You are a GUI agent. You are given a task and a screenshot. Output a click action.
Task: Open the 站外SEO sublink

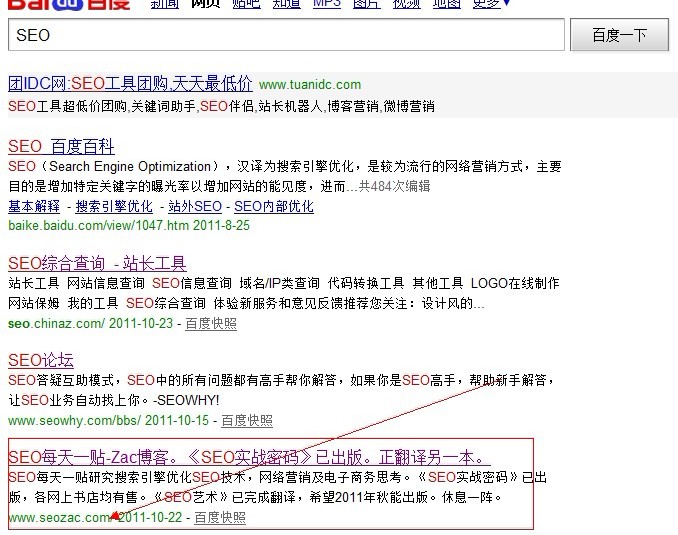click(195, 206)
